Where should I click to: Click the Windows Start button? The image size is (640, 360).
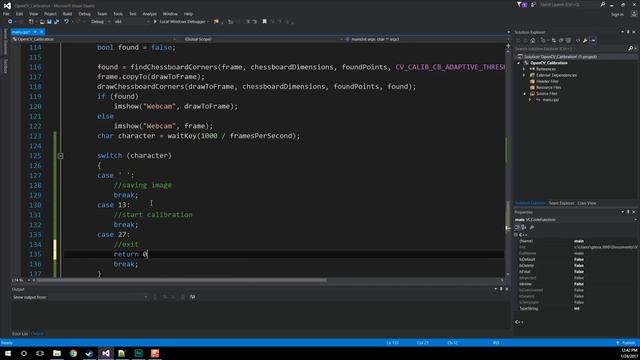[x=8, y=353]
